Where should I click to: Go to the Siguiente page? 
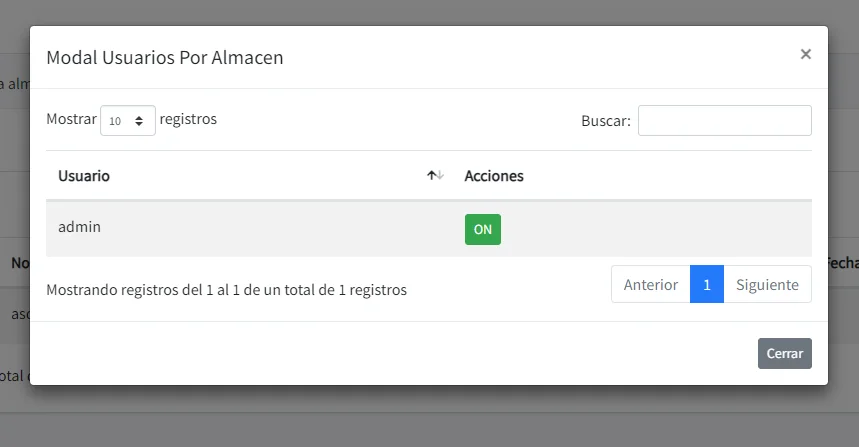(767, 285)
